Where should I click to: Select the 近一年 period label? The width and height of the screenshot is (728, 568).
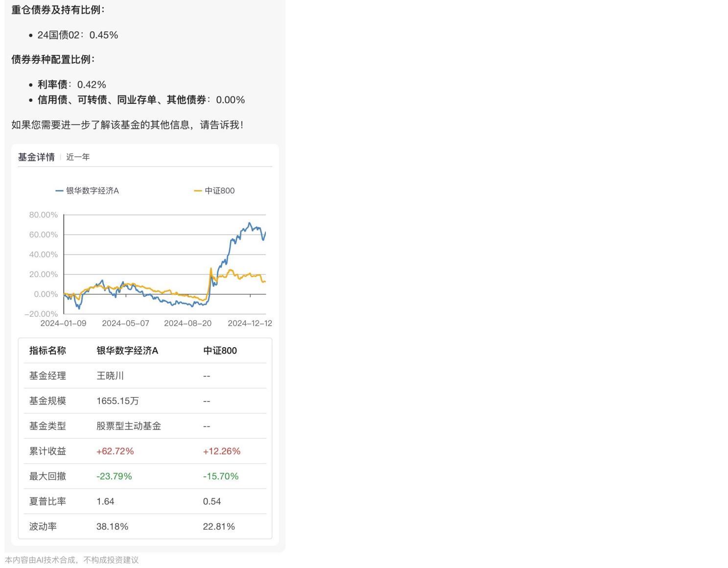[78, 157]
